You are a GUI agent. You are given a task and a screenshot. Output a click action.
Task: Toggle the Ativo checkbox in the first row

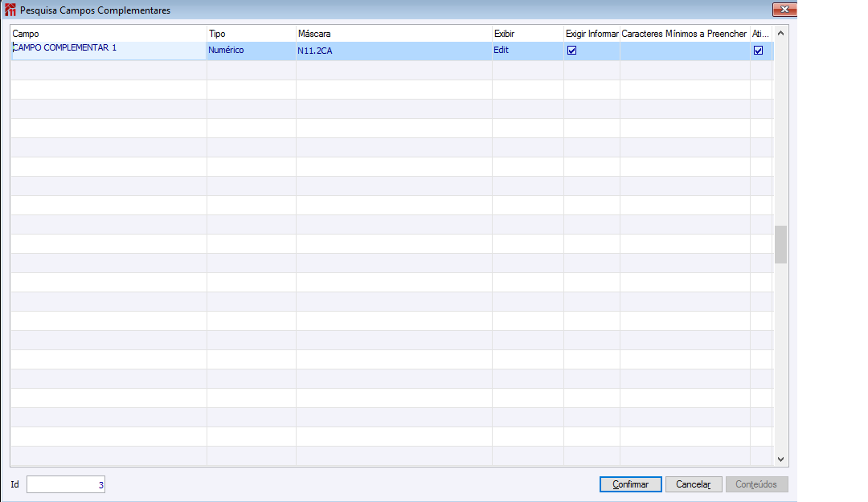pos(759,51)
